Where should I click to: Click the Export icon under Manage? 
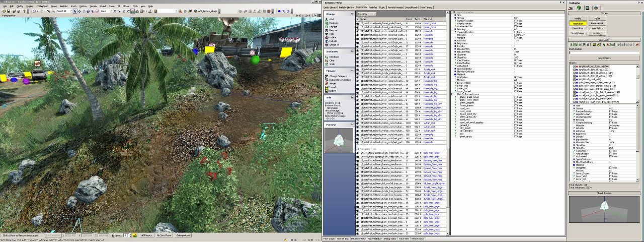coord(327,91)
